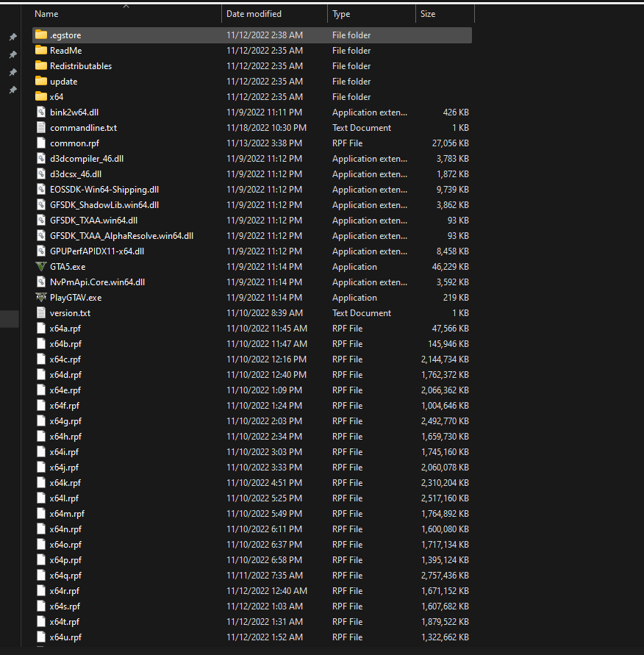Open the ReadMe folder icon
Image resolution: width=644 pixels, height=655 pixels.
coord(40,50)
